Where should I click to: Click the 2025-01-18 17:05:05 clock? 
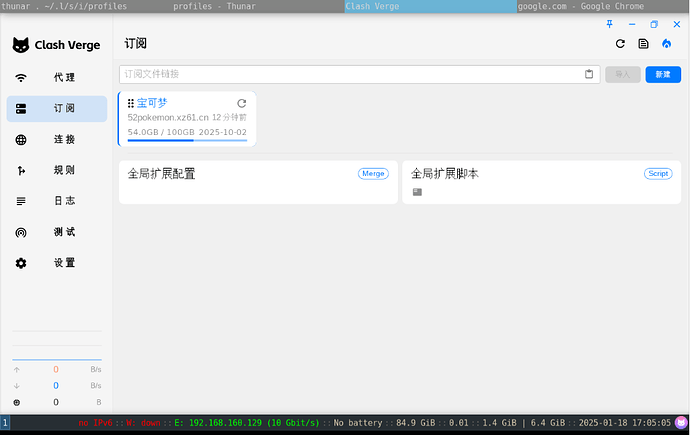point(624,423)
